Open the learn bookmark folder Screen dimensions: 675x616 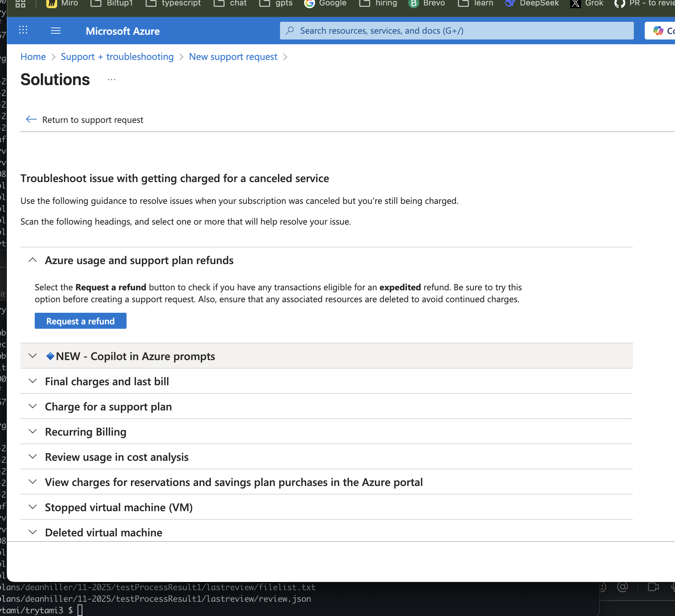click(x=476, y=3)
